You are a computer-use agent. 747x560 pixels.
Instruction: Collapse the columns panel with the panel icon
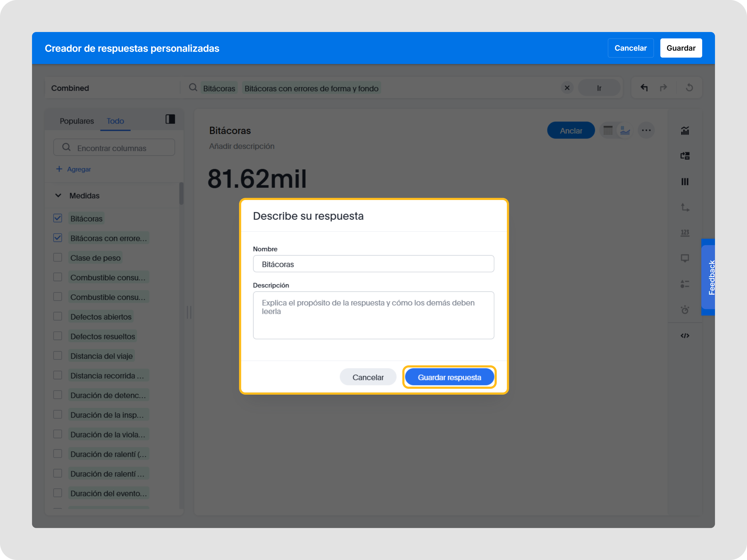coord(170,119)
